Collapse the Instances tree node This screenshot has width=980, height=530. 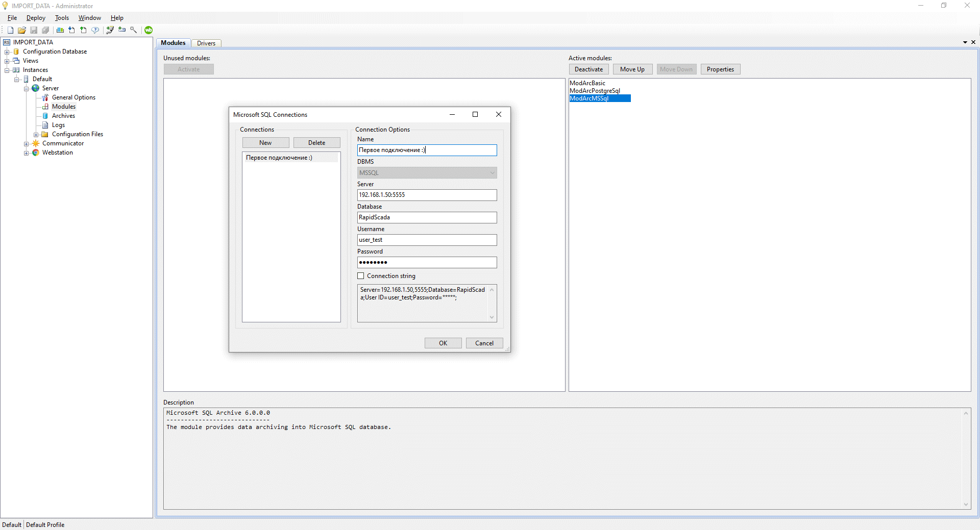coord(7,70)
